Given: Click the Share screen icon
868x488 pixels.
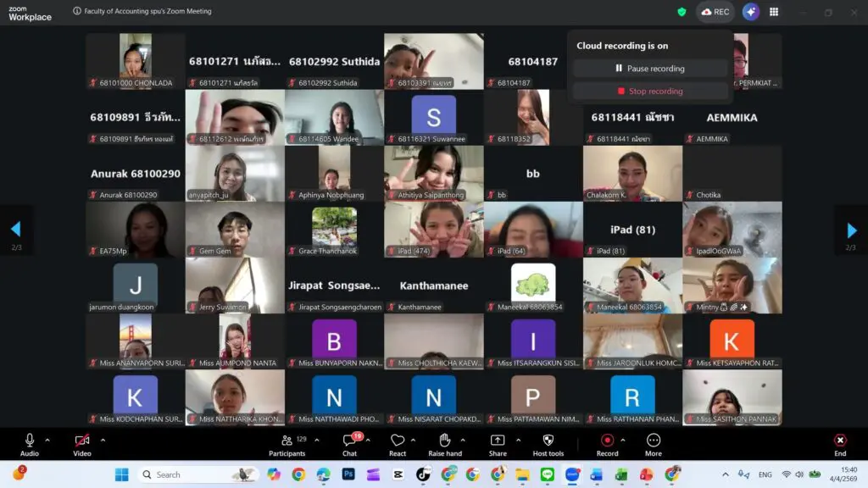Looking at the screenshot, I should click(498, 441).
